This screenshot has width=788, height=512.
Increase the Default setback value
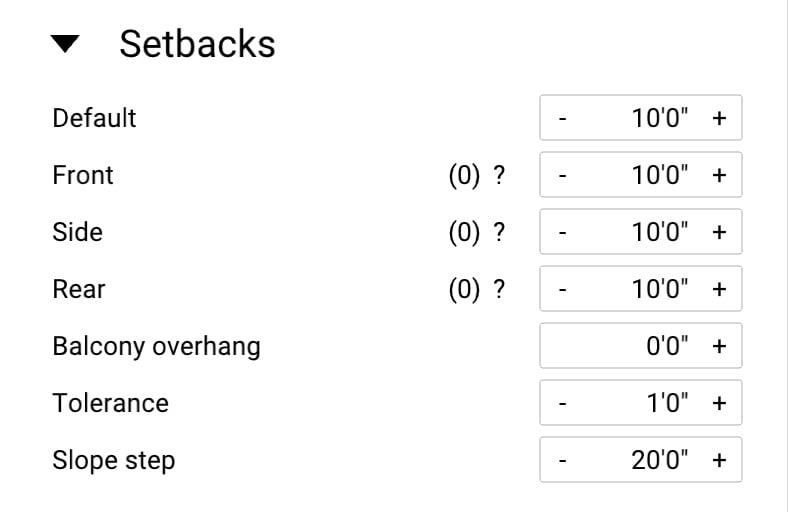(718, 118)
